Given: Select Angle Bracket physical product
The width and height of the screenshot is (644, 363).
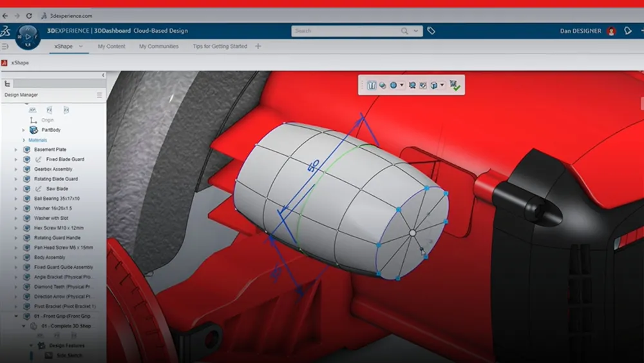Looking at the screenshot, I should pos(63,277).
